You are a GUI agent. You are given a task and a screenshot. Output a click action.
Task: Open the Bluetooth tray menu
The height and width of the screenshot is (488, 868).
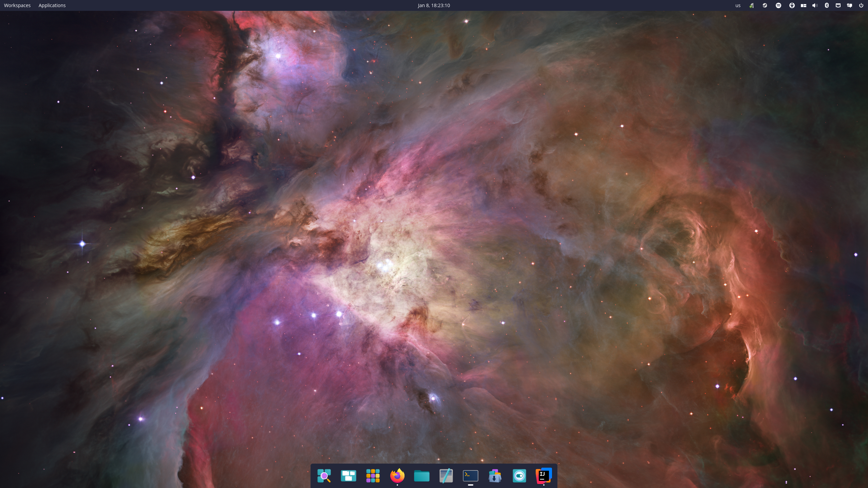click(827, 5)
